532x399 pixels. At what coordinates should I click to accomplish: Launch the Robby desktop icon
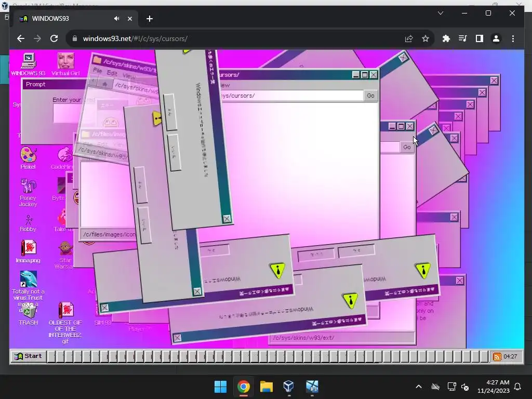coord(28,223)
